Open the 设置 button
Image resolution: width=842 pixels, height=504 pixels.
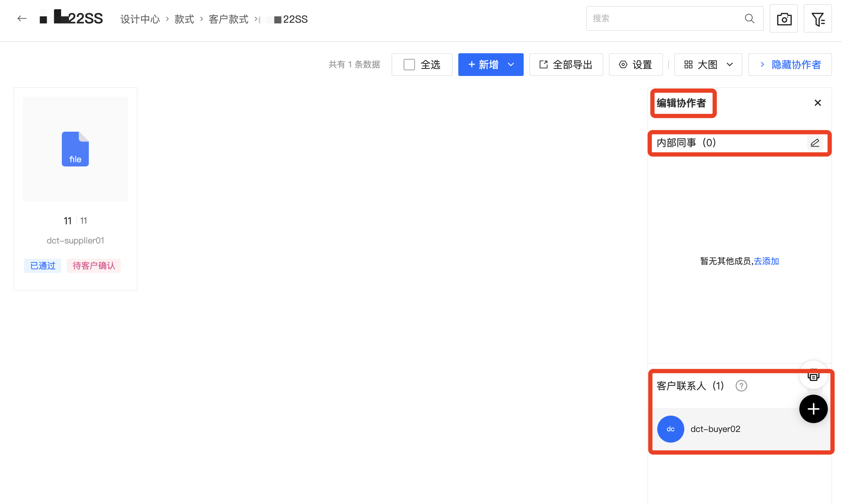pos(636,65)
